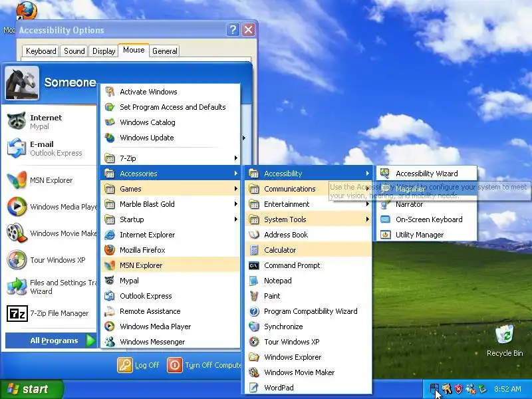Screen dimensions: 532x399
Task: Click the Activate Windows keys icon
Action: click(110, 92)
